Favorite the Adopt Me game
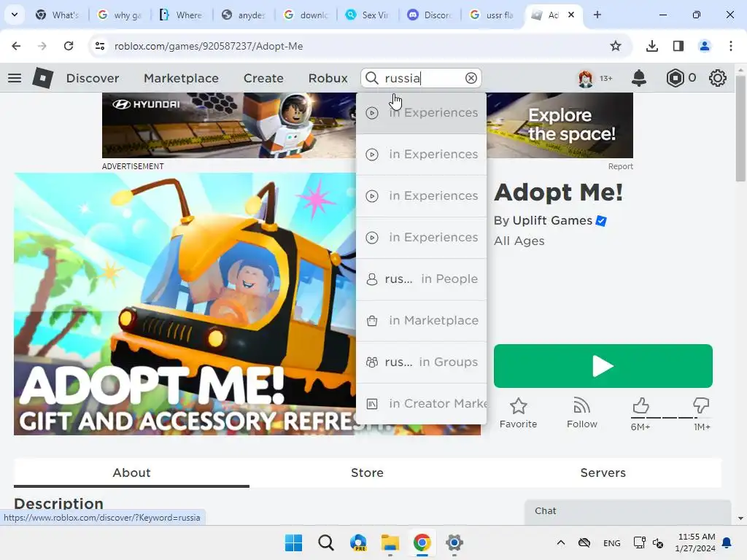 (519, 413)
